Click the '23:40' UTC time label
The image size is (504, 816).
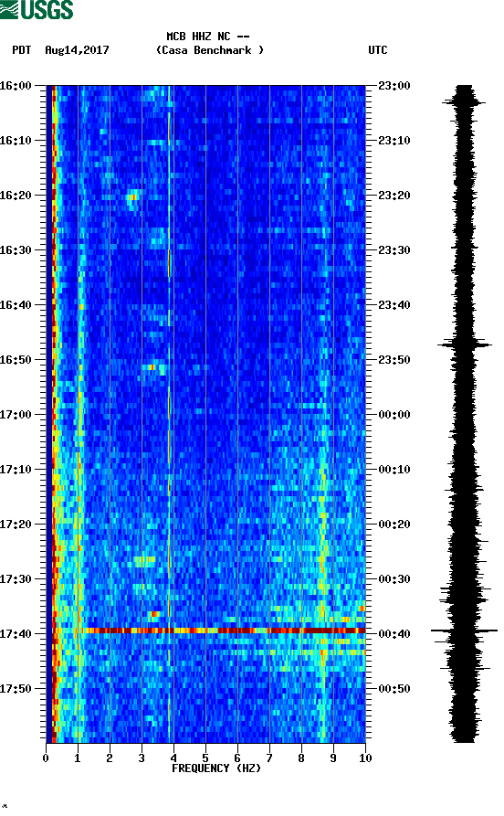[394, 305]
